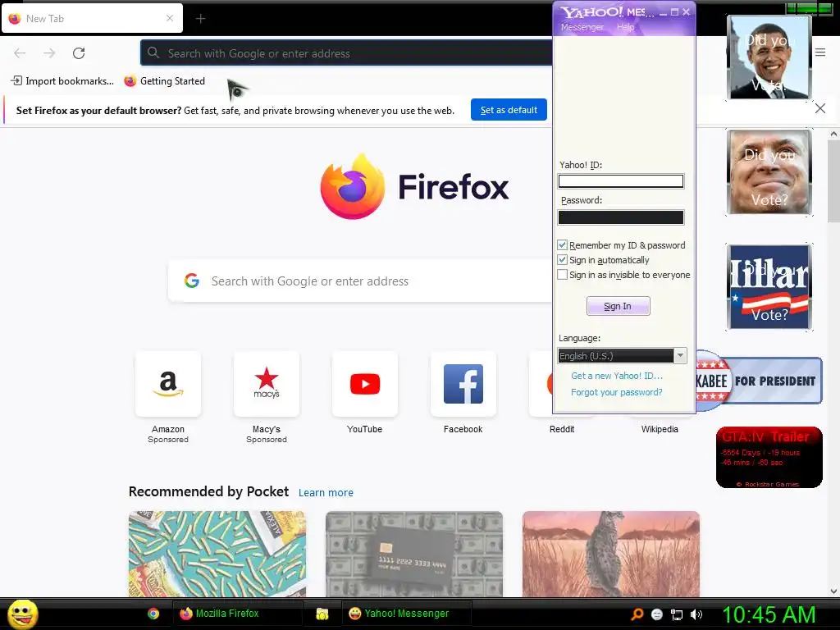The width and height of the screenshot is (840, 630).
Task: Click the orange search tray icon
Action: click(637, 614)
